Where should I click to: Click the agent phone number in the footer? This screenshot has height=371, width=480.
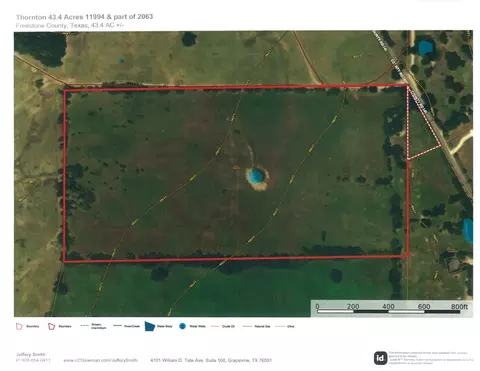[33, 360]
